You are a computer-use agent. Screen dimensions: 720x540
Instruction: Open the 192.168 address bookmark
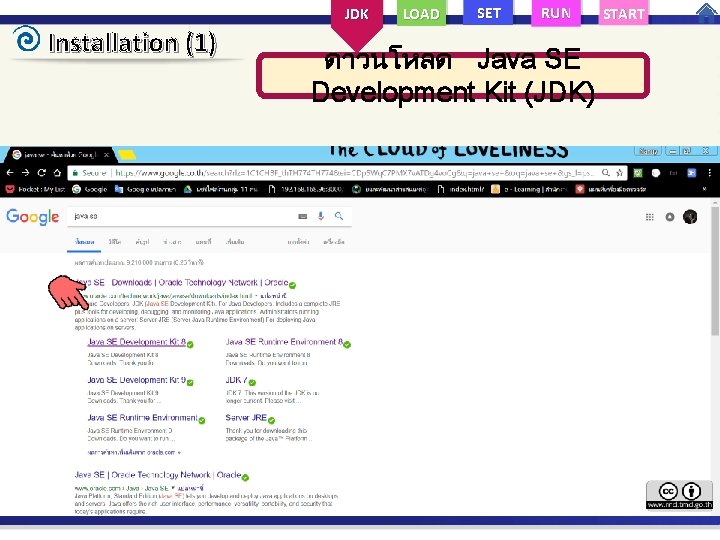pyautogui.click(x=306, y=189)
